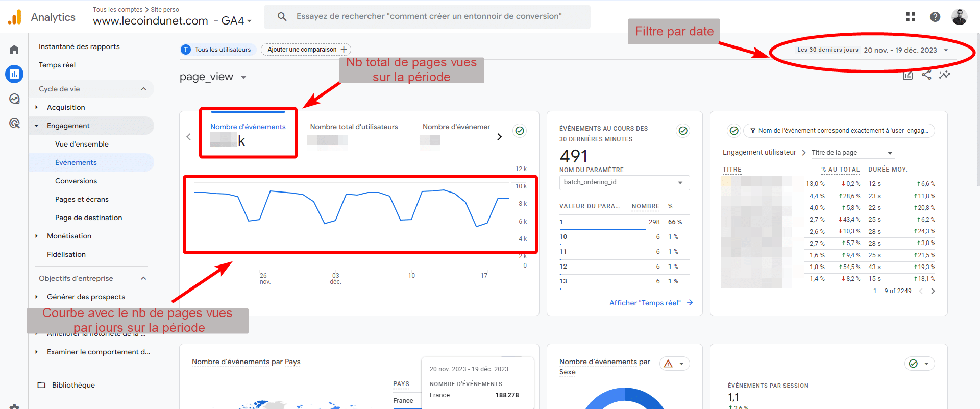Select Conversions in the Engagement menu
The image size is (980, 409).
[x=76, y=181]
